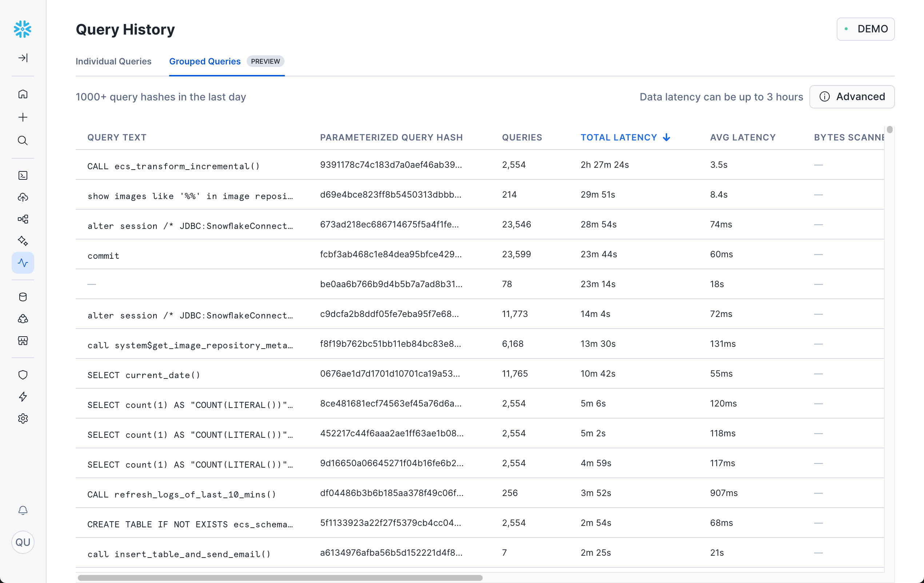924x583 pixels.
Task: Open the Admin settings gear
Action: pos(23,419)
